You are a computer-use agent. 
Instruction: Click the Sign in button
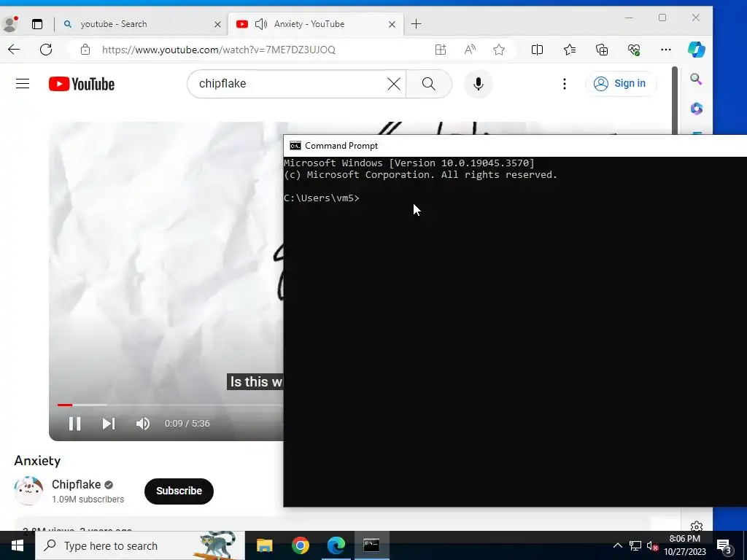tap(620, 83)
